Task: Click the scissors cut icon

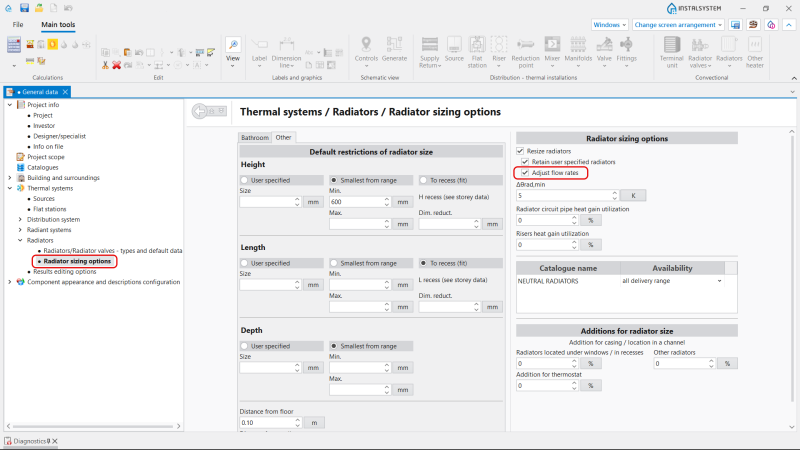Action: tap(105, 65)
